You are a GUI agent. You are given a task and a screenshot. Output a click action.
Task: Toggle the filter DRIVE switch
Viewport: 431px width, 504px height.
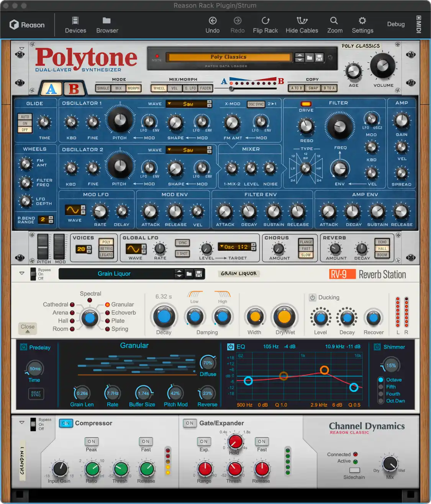point(306,104)
